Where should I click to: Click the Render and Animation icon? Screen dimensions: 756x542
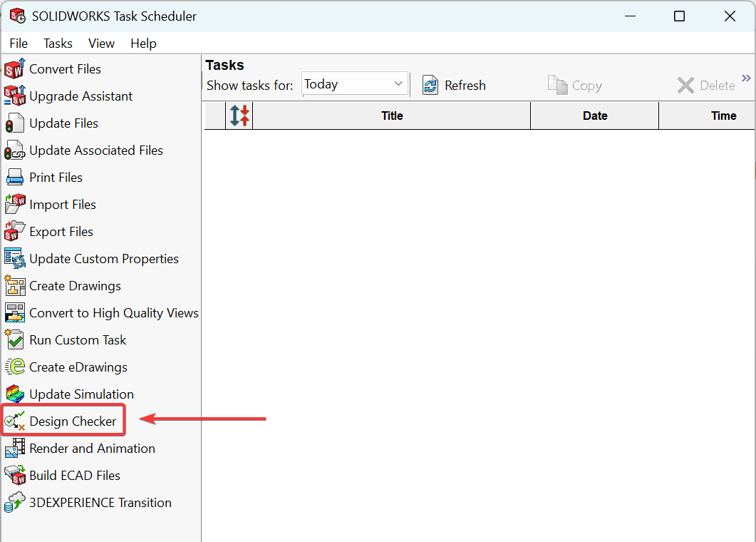15,448
